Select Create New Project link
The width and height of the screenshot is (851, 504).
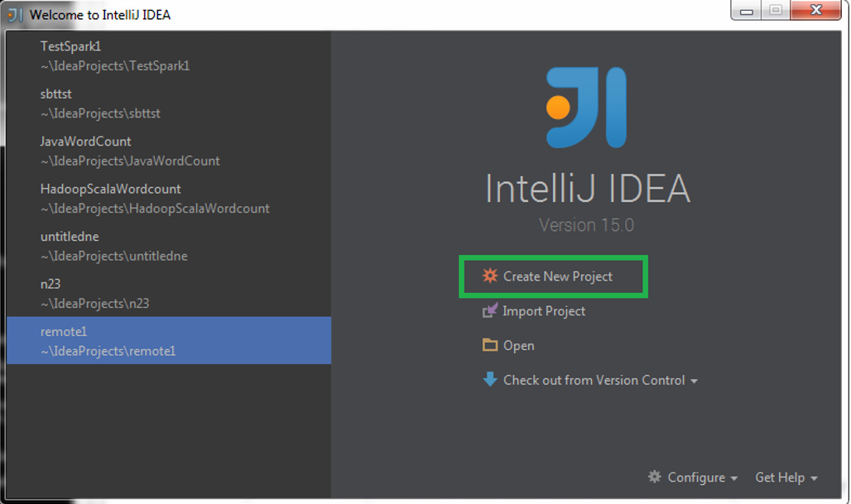(557, 276)
